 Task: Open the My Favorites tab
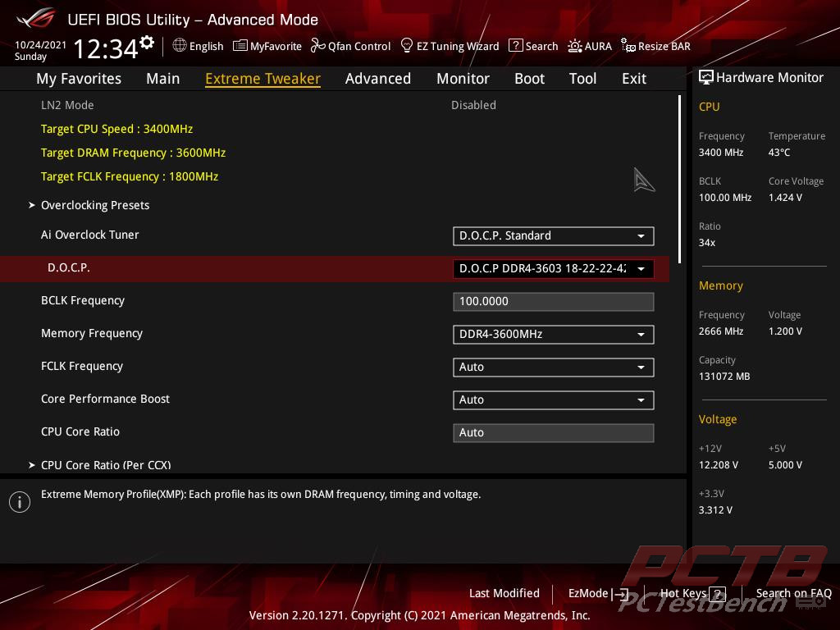(x=79, y=79)
